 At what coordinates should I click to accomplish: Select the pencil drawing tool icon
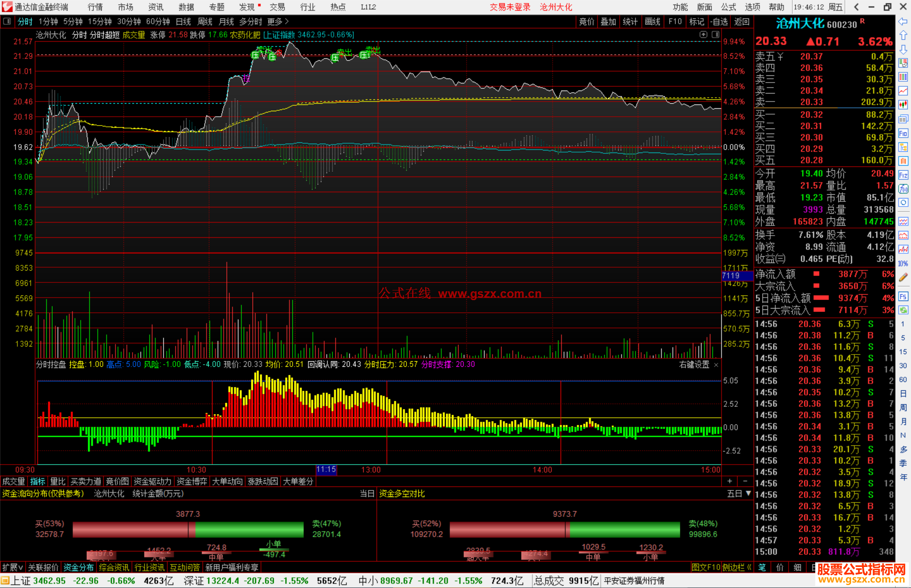point(903,277)
